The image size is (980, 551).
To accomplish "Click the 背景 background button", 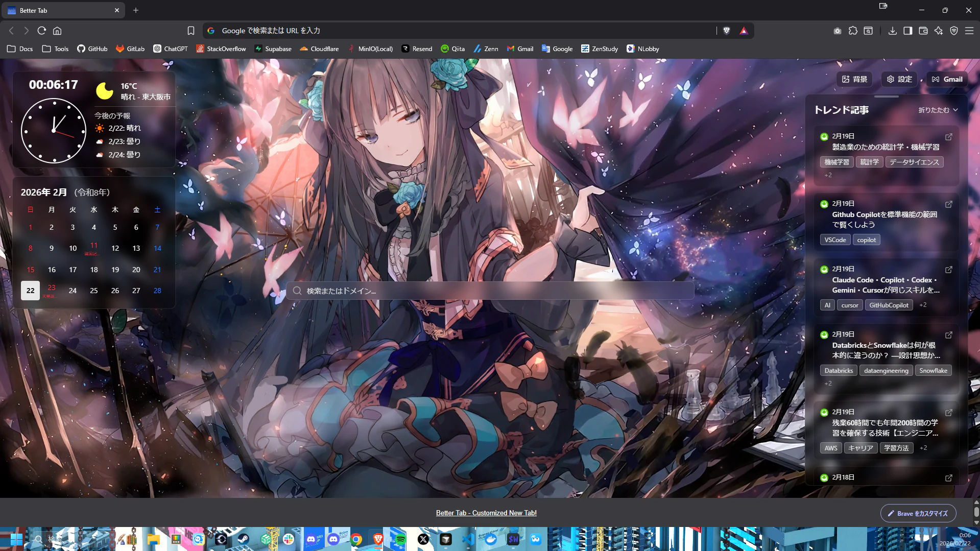I will coord(854,79).
